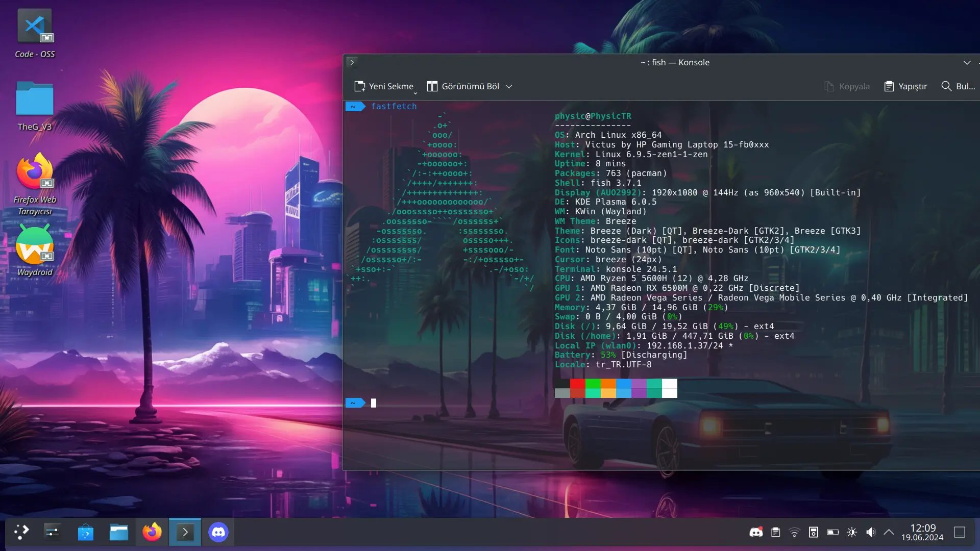The image size is (980, 551).
Task: Open the clock showing 12:09
Action: pos(922,532)
